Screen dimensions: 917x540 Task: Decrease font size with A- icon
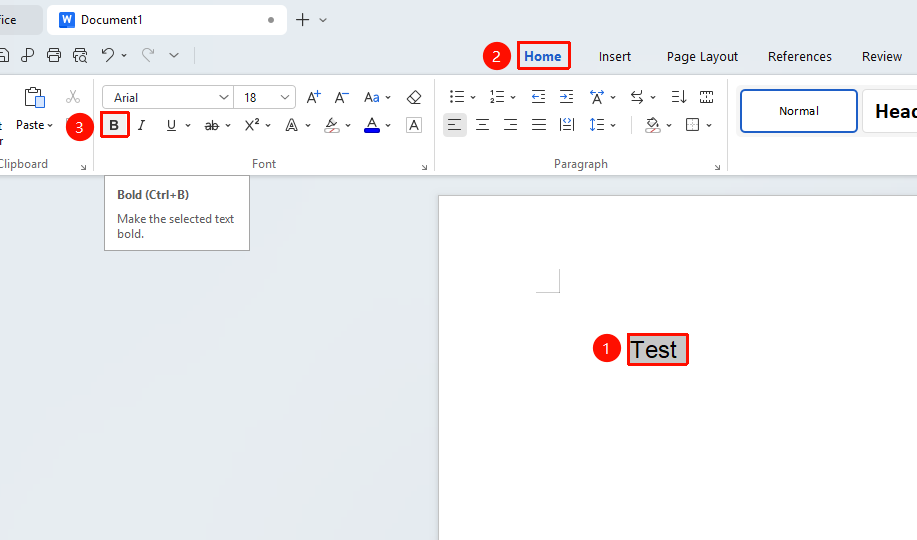coord(342,97)
